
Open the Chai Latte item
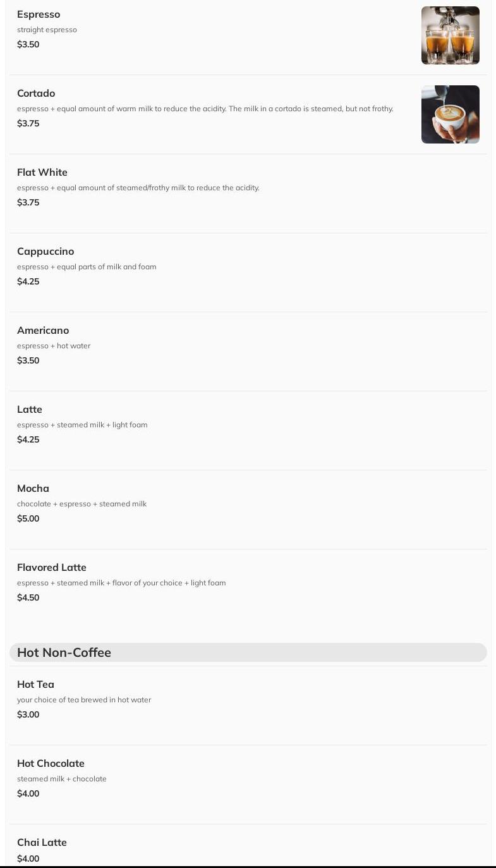point(42,843)
